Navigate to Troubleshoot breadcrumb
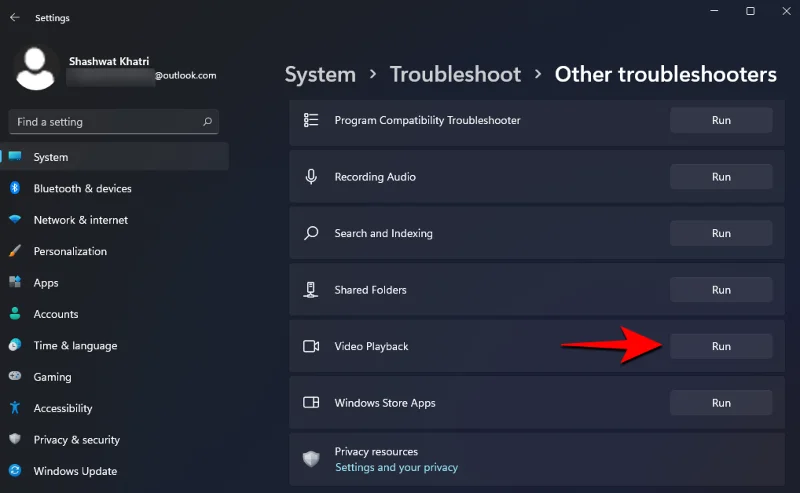This screenshot has width=800, height=493. click(x=456, y=75)
